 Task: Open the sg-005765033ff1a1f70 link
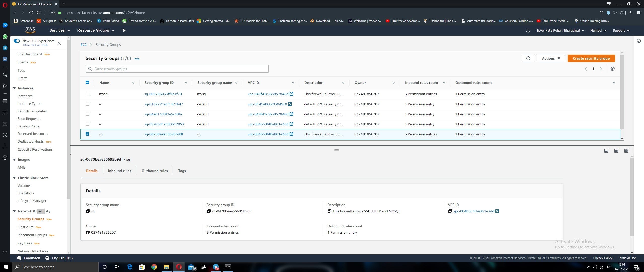[x=163, y=94]
